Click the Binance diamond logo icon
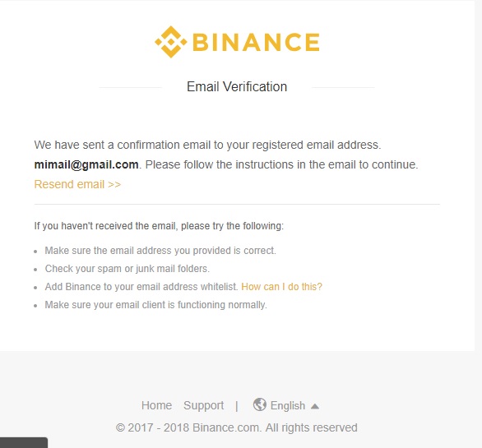Screen dimensions: 482x448 [x=170, y=42]
